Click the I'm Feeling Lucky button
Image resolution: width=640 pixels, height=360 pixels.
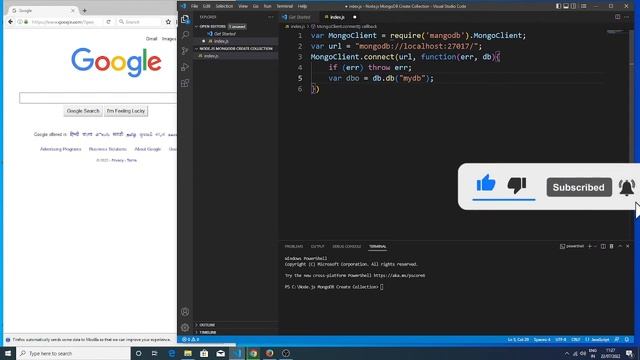pos(126,111)
